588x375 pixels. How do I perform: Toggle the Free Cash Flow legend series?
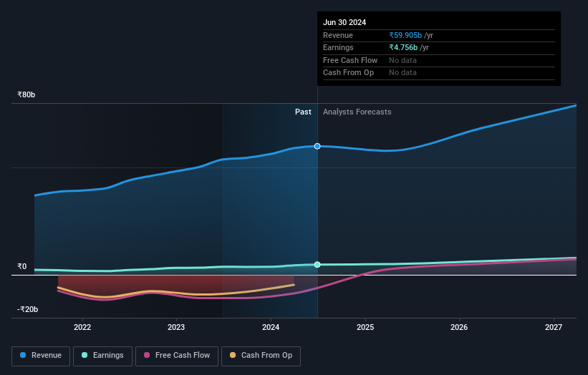tap(177, 356)
